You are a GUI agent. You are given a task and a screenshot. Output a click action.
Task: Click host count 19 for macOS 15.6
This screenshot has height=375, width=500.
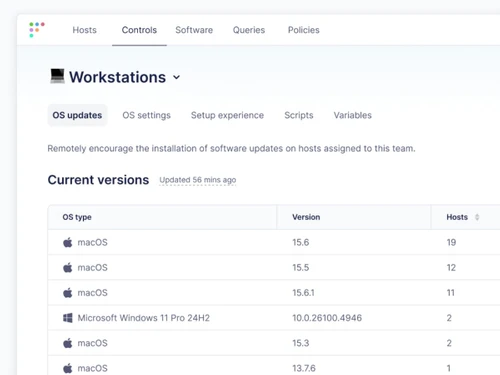click(451, 242)
